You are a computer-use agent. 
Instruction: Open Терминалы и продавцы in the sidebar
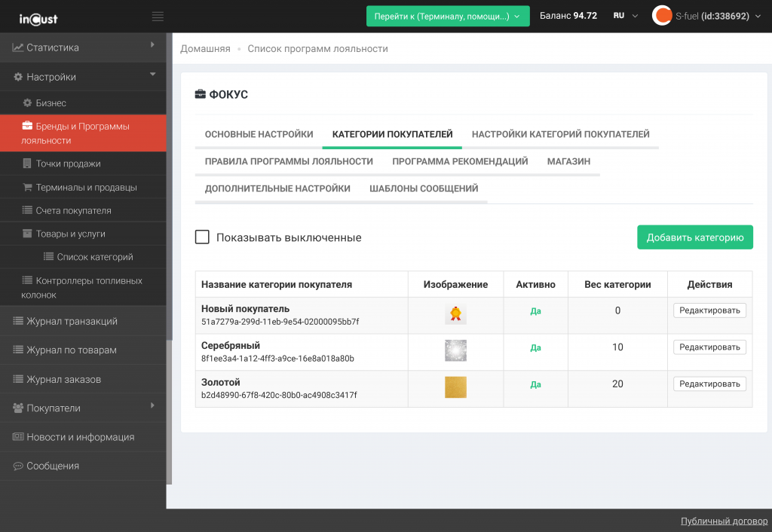[86, 187]
